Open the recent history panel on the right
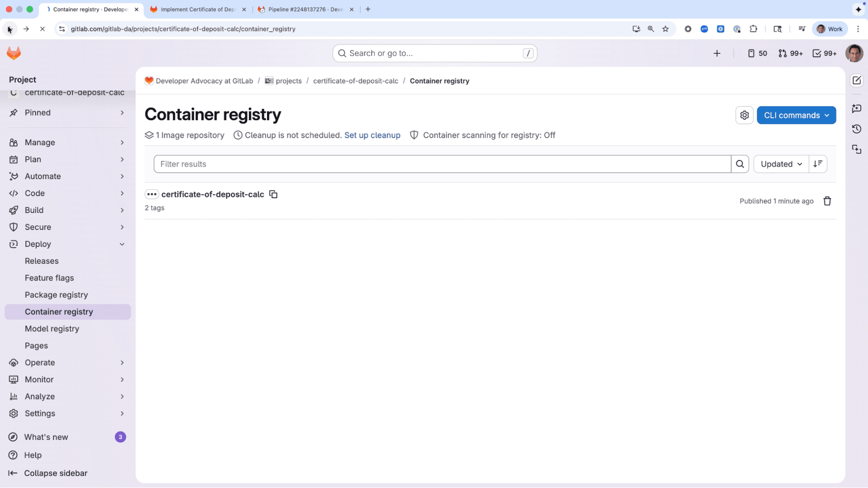 click(857, 129)
